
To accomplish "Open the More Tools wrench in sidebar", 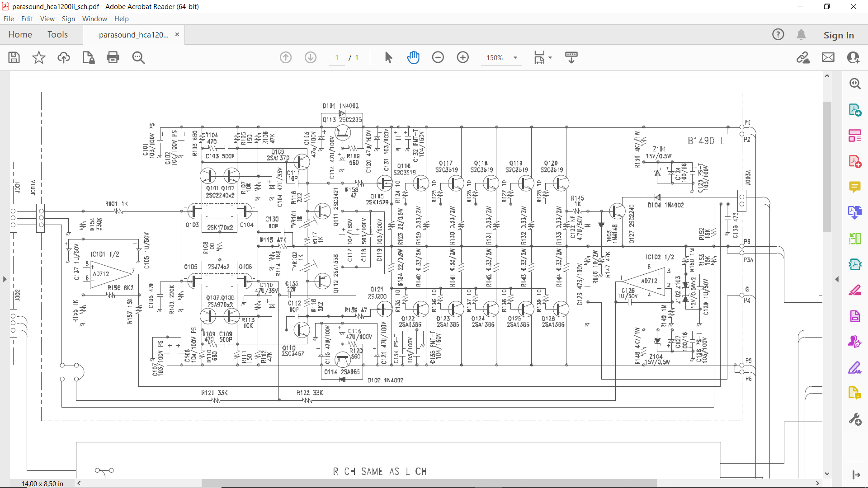I will click(x=855, y=419).
